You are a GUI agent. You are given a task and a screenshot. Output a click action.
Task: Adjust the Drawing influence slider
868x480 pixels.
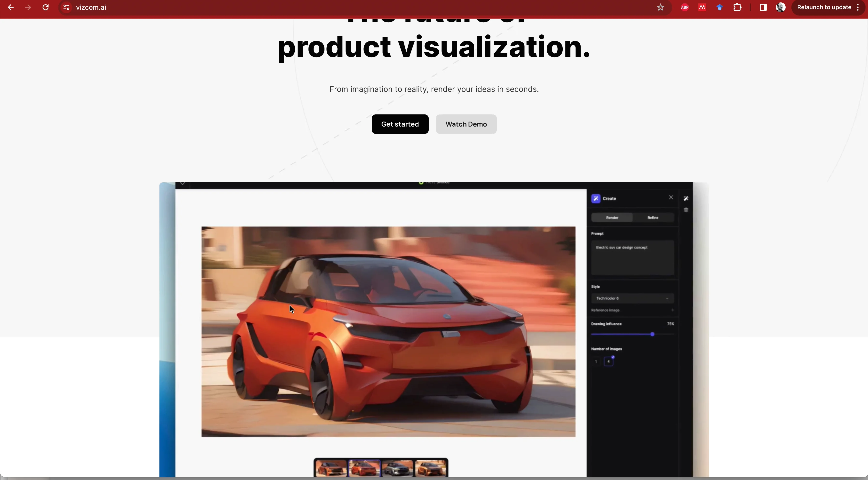pyautogui.click(x=653, y=334)
